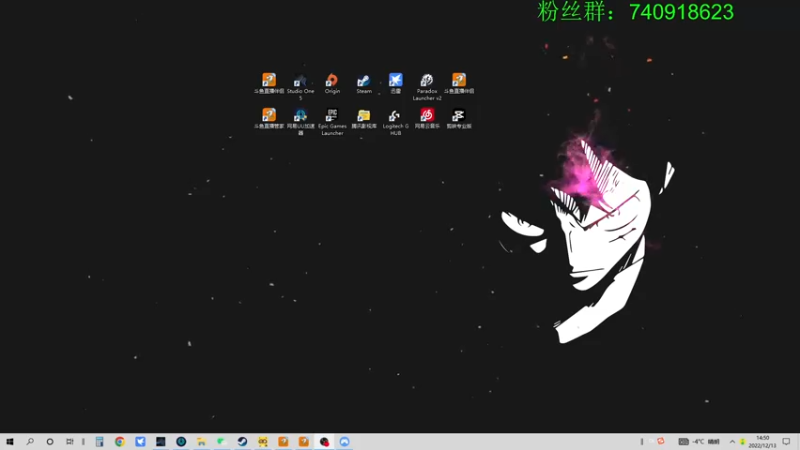This screenshot has height=450, width=800.
Task: Launch the red 网易云音乐 desktop shortcut
Action: pyautogui.click(x=427, y=118)
